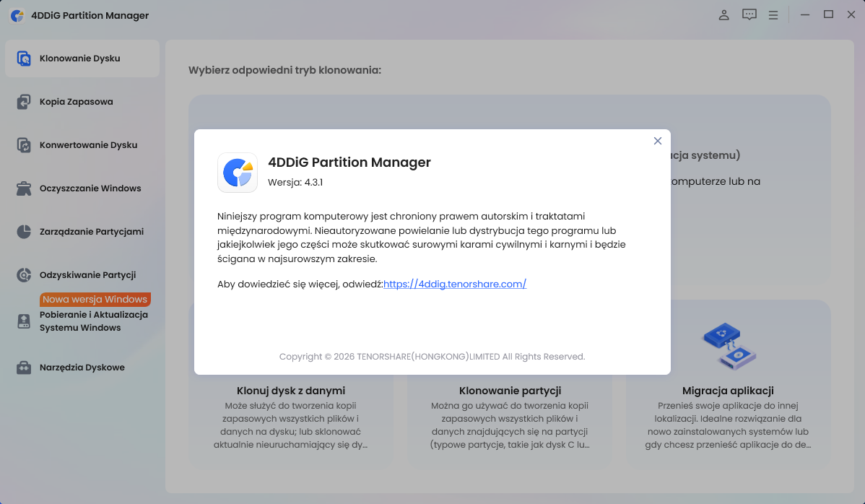Viewport: 865px width, 504px height.
Task: Click the Nowa wersja Windows badge
Action: 95,300
